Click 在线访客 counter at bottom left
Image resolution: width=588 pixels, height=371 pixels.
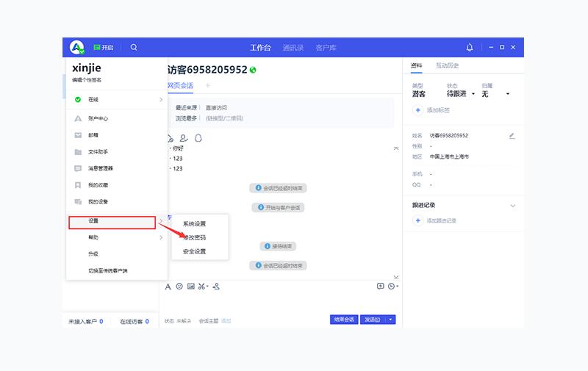point(135,322)
